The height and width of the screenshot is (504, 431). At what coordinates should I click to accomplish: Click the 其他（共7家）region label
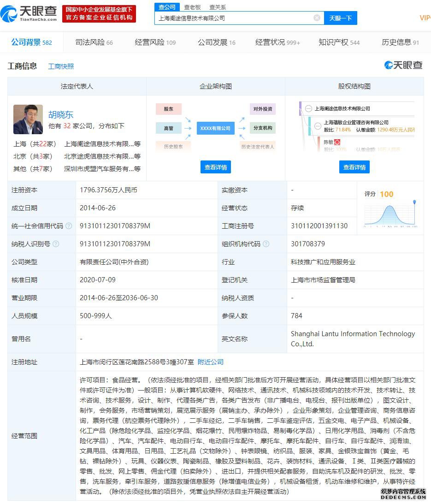tap(32, 169)
